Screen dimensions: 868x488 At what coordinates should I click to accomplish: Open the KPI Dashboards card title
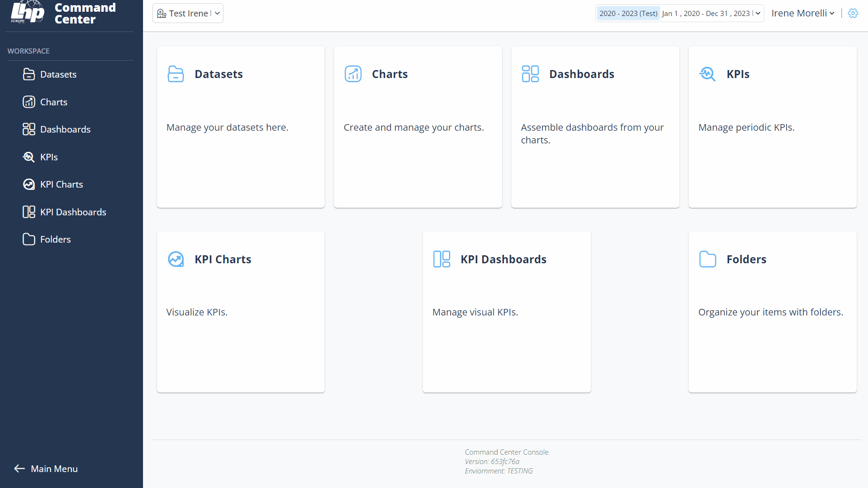503,259
